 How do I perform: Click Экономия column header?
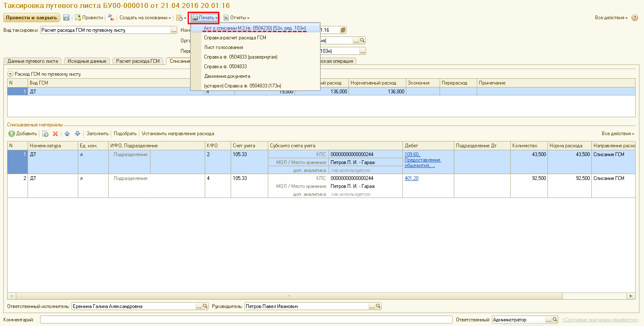point(423,83)
